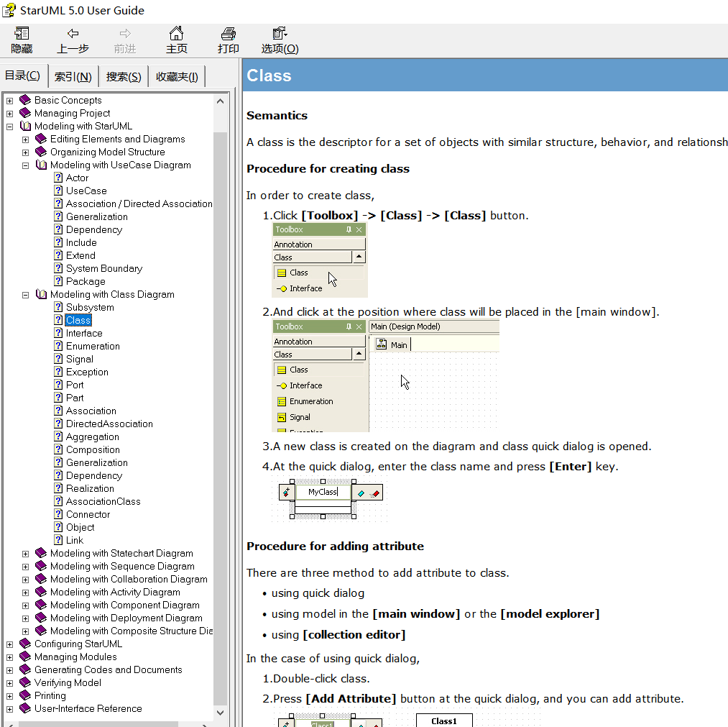
Task: Click the highlighted Class topic
Action: click(78, 320)
